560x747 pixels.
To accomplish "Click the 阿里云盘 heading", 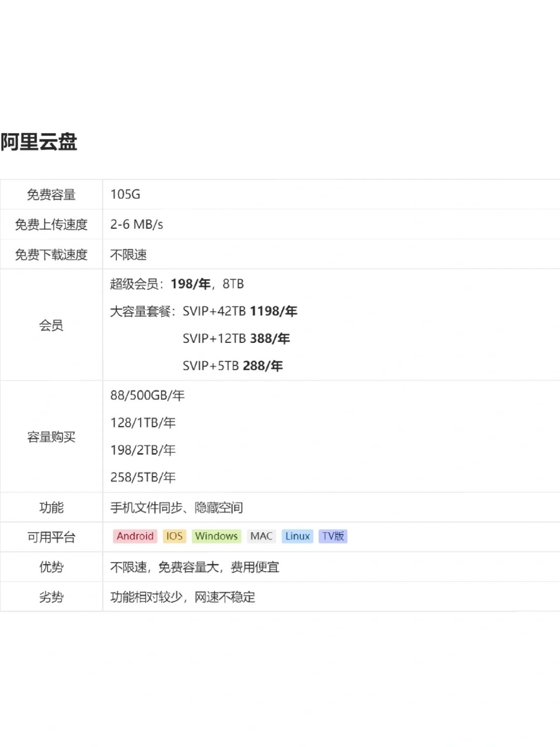I will click(39, 142).
